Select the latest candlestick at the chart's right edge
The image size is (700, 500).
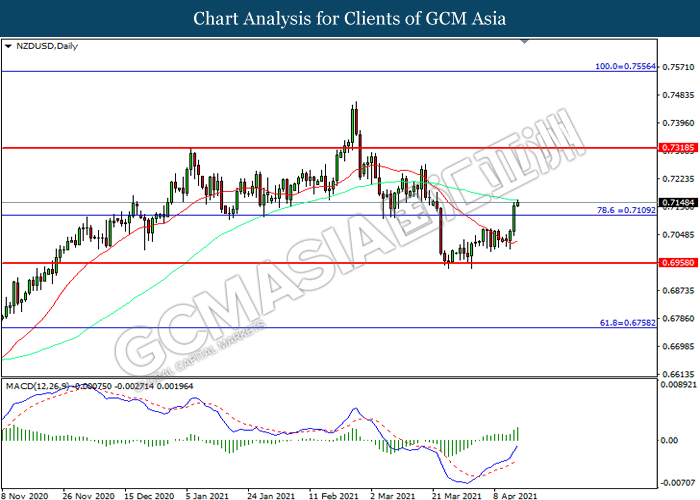[517, 203]
